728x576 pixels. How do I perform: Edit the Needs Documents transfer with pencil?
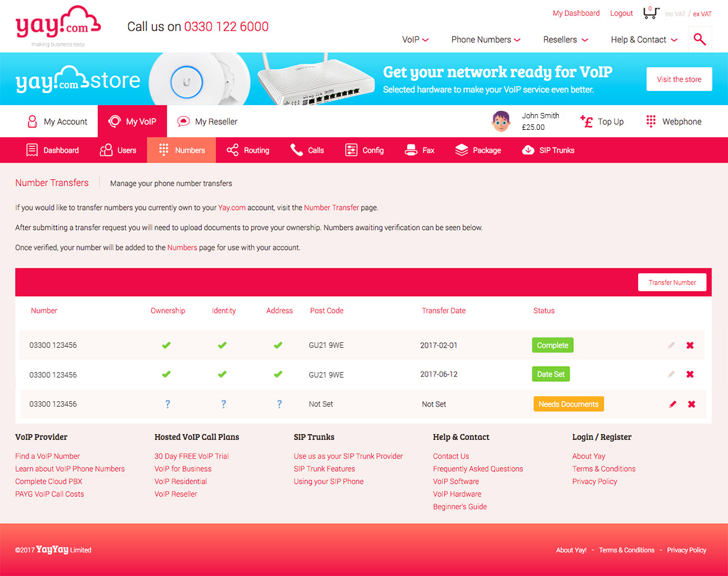[x=672, y=404]
